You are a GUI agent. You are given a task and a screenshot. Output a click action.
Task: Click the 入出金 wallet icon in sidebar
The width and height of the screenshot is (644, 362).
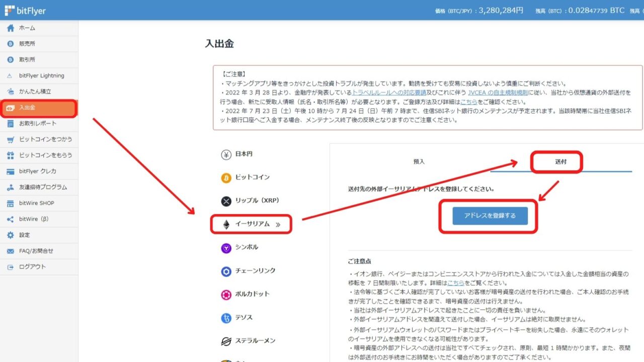(x=10, y=108)
